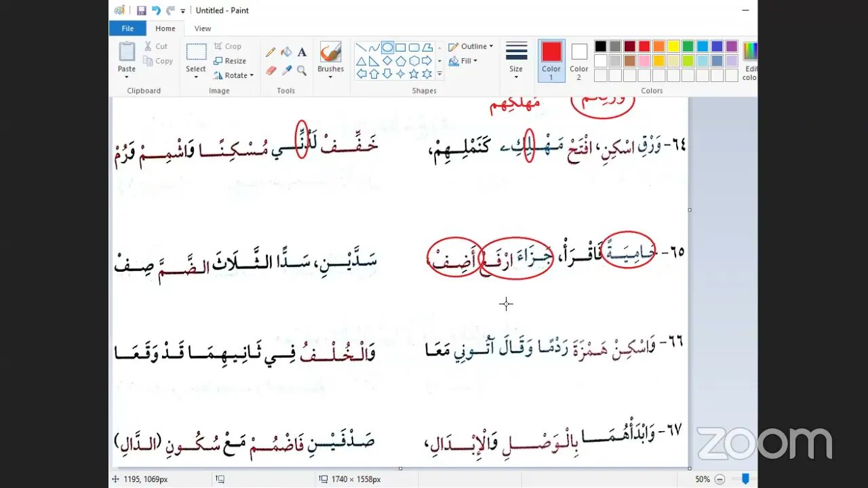Select the Eraser tool
868x488 pixels.
271,70
